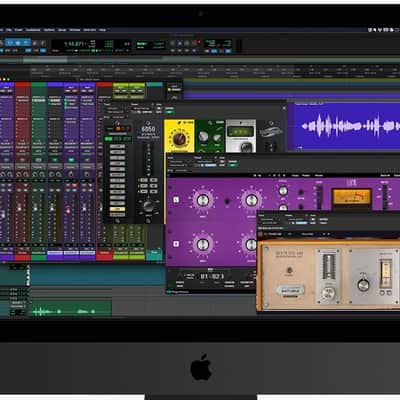Click the upper-left large knob on purple plug-in
This screenshot has height=400, width=400.
203,200
